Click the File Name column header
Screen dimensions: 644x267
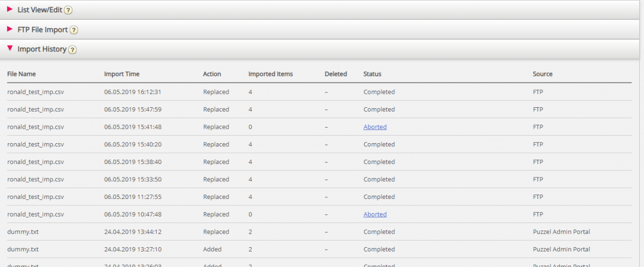coord(21,74)
